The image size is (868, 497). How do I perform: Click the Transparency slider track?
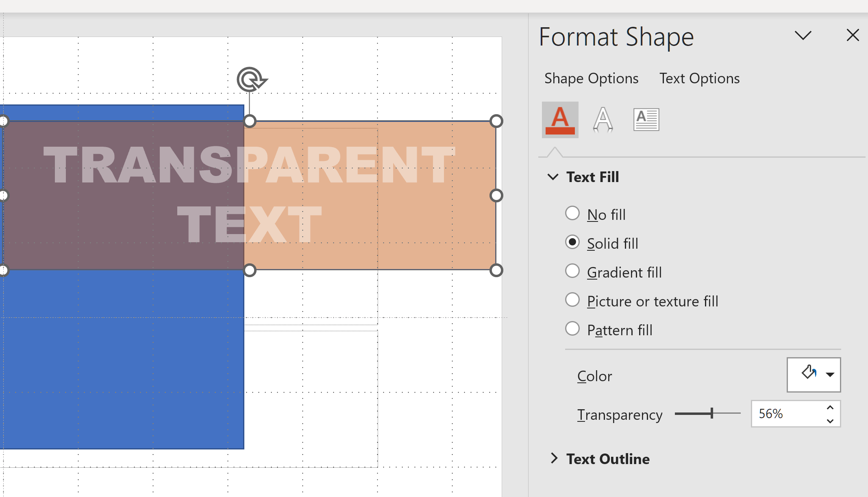(707, 413)
